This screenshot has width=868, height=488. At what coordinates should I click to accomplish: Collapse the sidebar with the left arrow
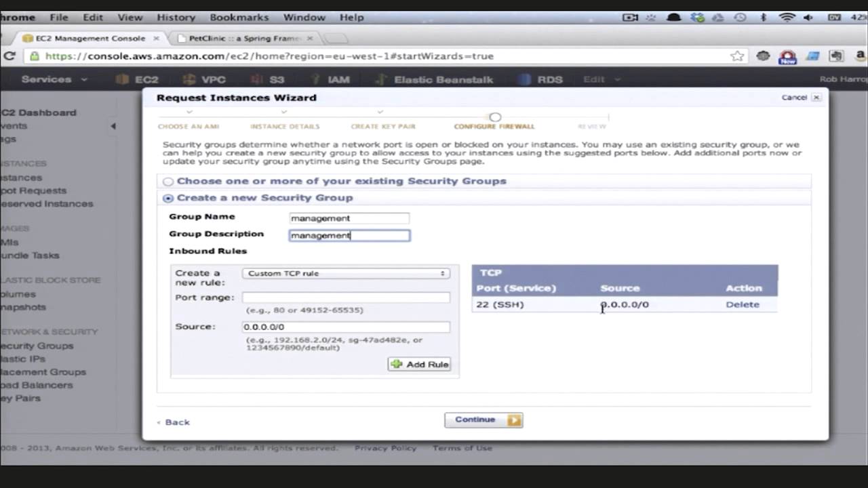point(113,126)
